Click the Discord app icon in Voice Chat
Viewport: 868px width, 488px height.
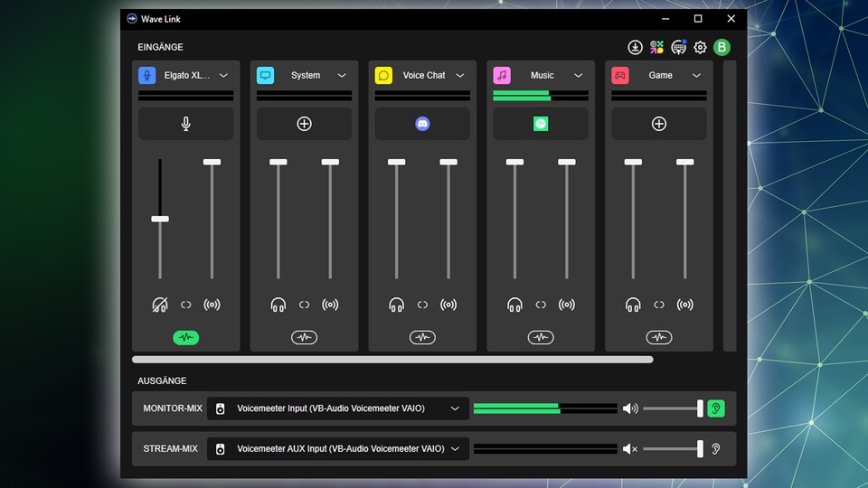(422, 124)
